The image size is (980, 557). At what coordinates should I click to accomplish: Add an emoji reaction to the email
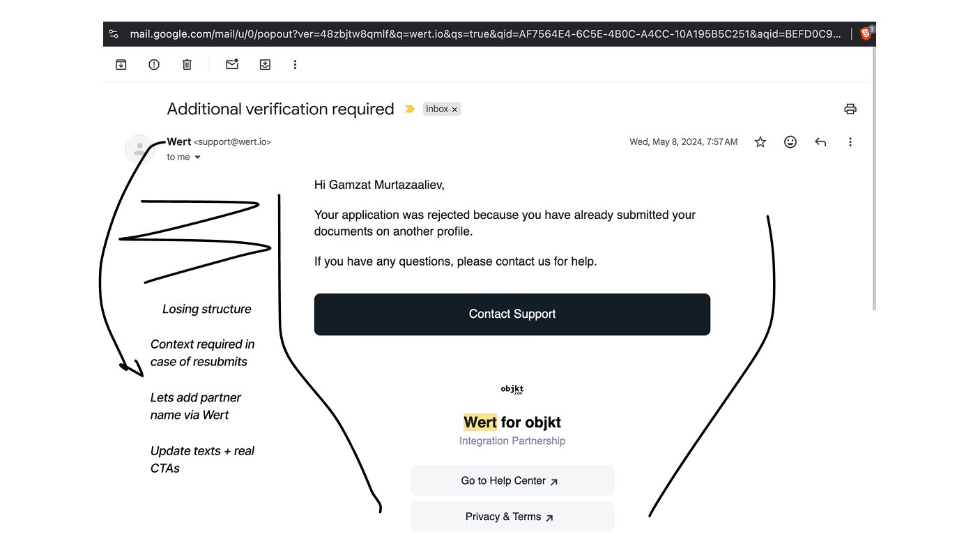pos(790,142)
